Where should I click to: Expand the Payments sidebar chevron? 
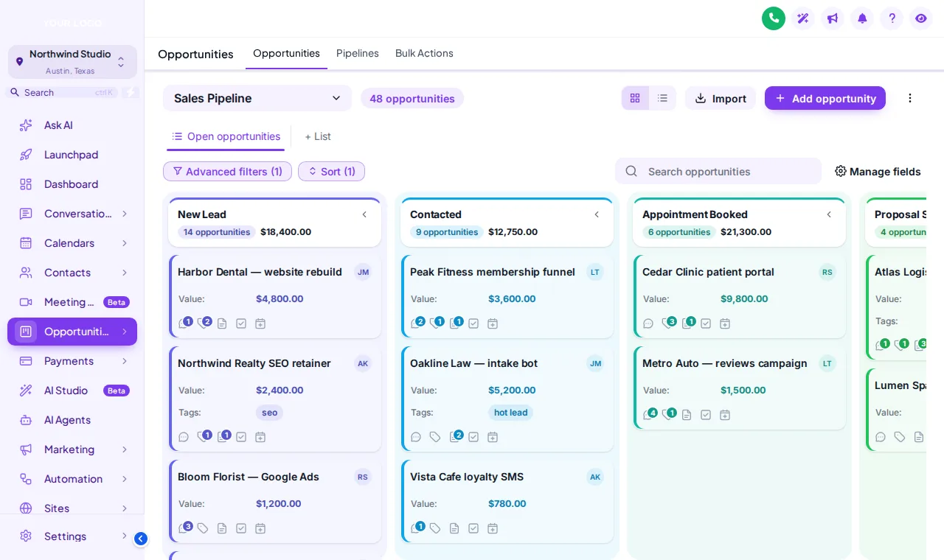pyautogui.click(x=125, y=361)
